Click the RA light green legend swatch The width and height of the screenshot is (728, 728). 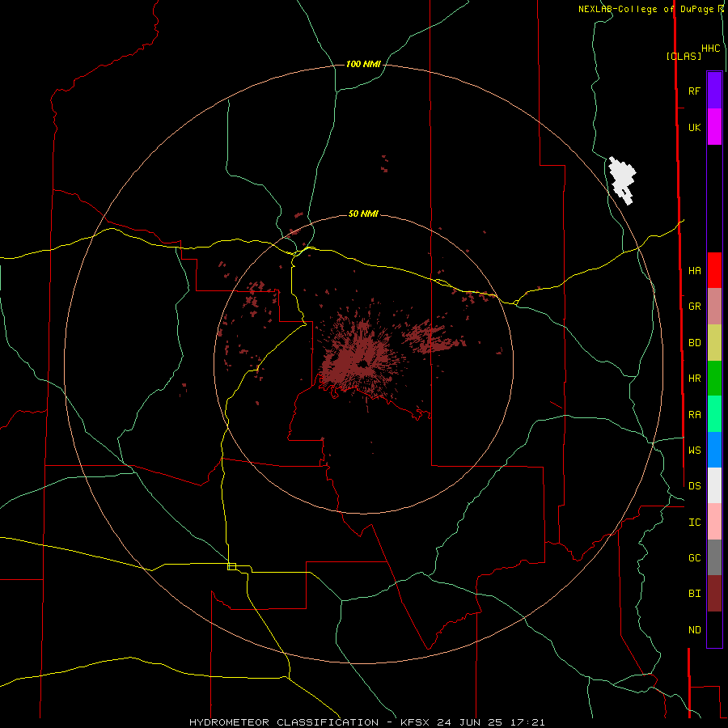714,414
